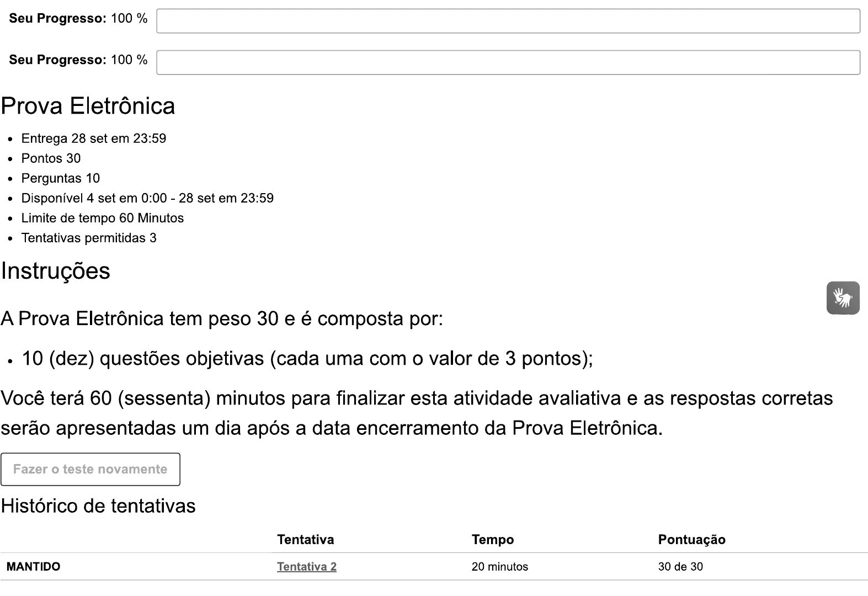Click the Tentativas permitidas 3 item
This screenshot has height=596, width=868.
[x=89, y=238]
